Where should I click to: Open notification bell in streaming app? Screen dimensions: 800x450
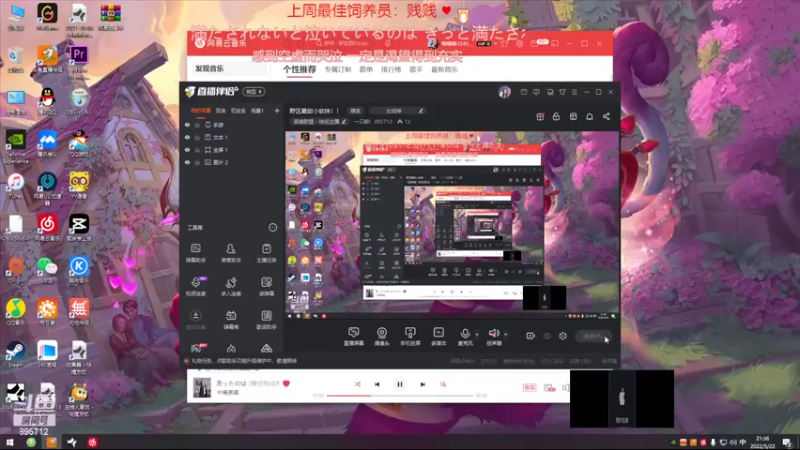pyautogui.click(x=589, y=117)
